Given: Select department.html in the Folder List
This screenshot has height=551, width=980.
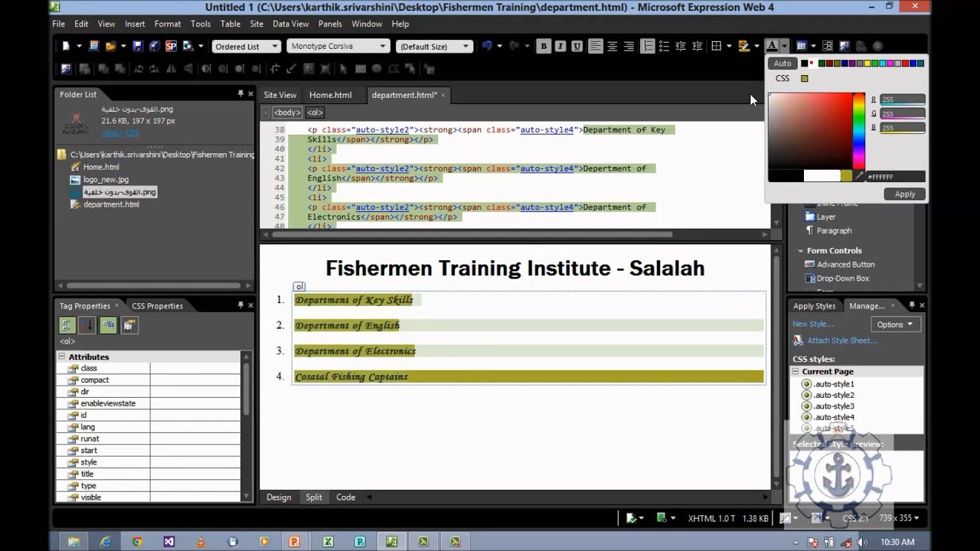Looking at the screenshot, I should (111, 204).
